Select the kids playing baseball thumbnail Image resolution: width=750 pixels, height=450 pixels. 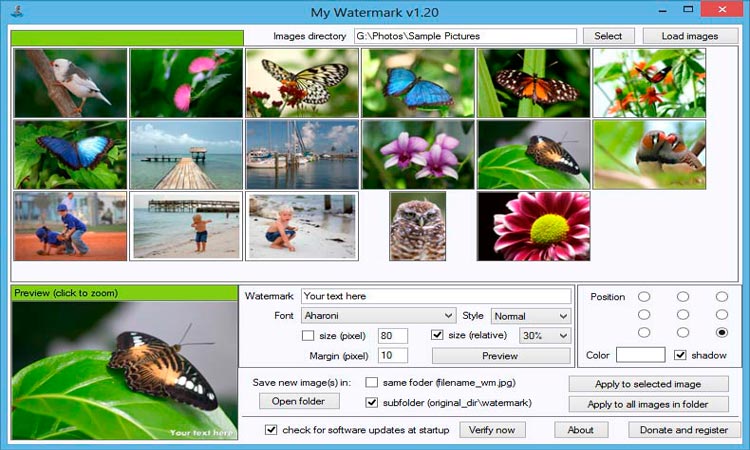tap(70, 226)
